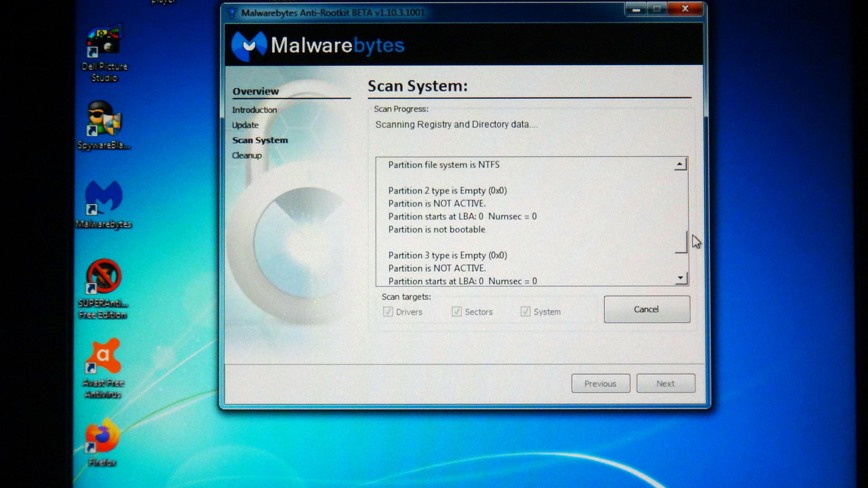The width and height of the screenshot is (868, 488).
Task: Click 'Partition 3 type is Empty (0x0)' line
Action: [448, 256]
